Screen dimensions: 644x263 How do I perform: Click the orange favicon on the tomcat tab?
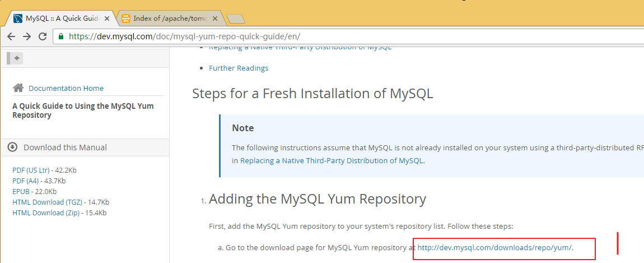click(x=126, y=19)
